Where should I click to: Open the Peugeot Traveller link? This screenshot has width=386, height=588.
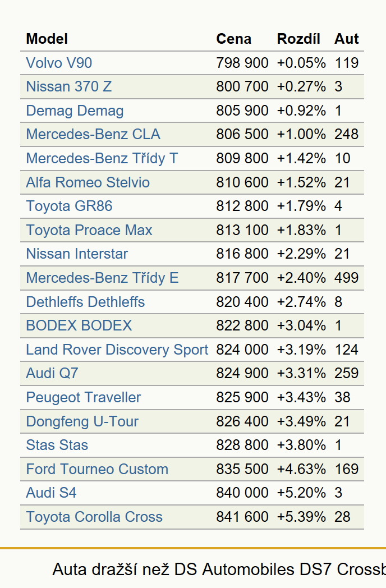coord(83,397)
